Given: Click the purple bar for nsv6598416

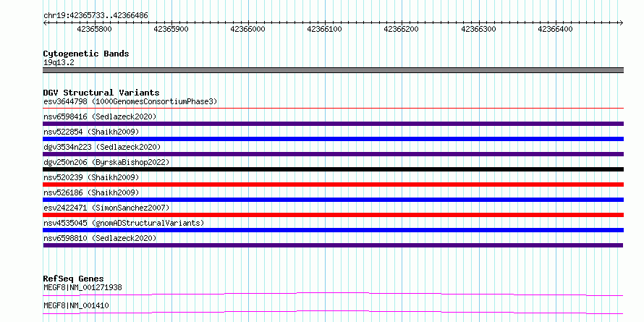Looking at the screenshot, I should point(334,124).
